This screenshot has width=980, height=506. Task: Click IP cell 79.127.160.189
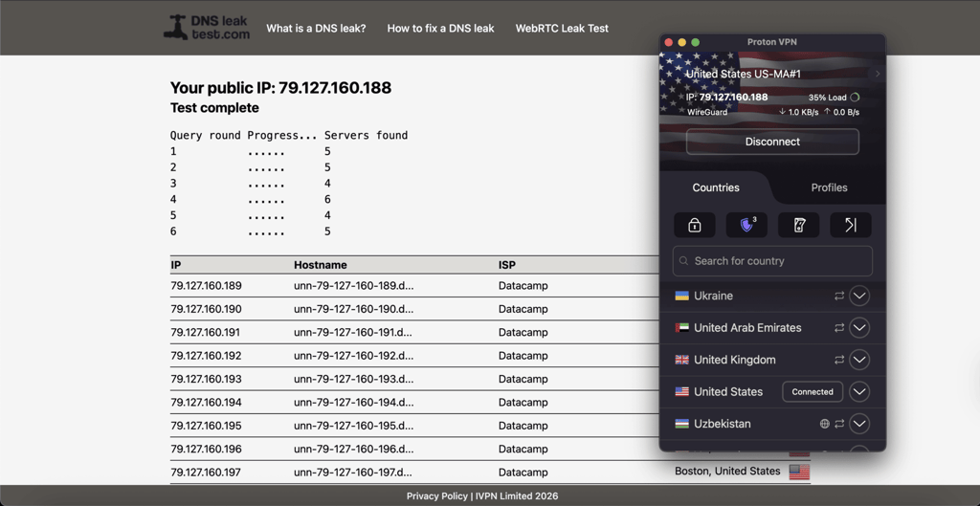(207, 286)
